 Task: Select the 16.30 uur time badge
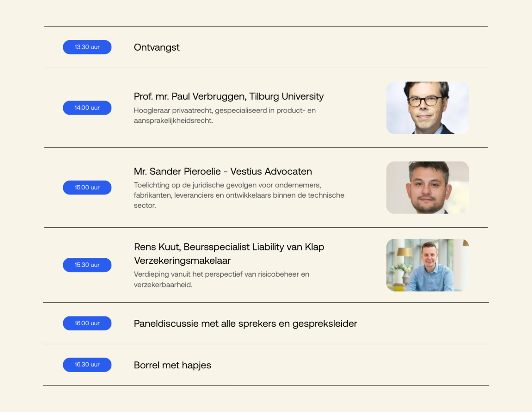click(87, 365)
